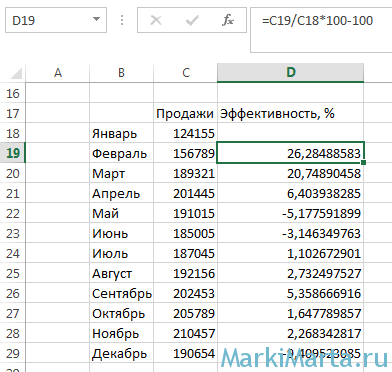Select the 'Август' cell
Image resolution: width=392 pixels, height=372 pixels.
121,273
